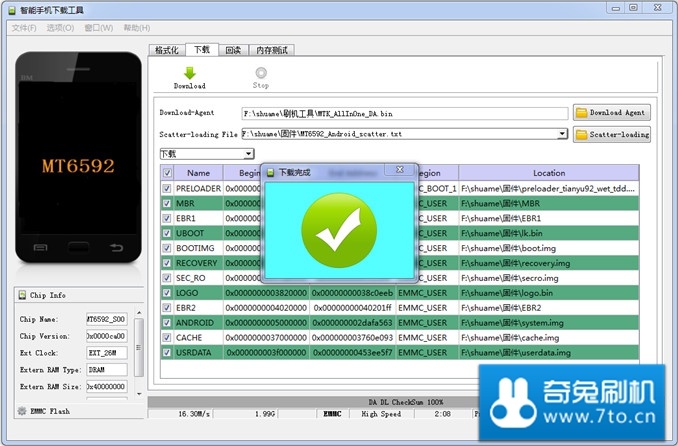Uncheck the EBR1 row checkbox
This screenshot has height=446, width=678.
coord(167,218)
